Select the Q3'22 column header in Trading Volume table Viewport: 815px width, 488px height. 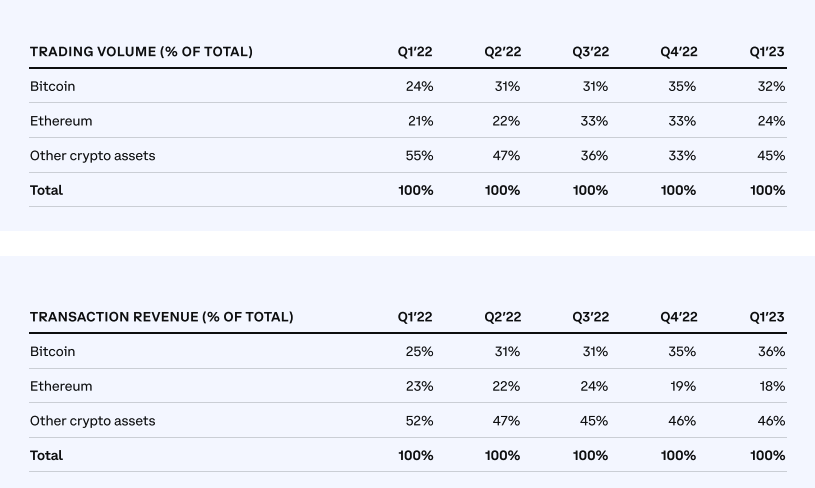(590, 52)
